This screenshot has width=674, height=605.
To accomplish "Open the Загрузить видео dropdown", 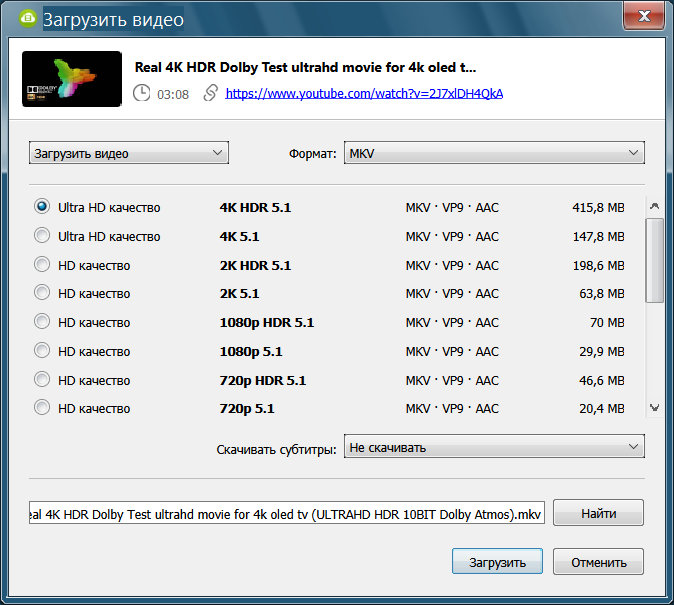I will click(129, 153).
